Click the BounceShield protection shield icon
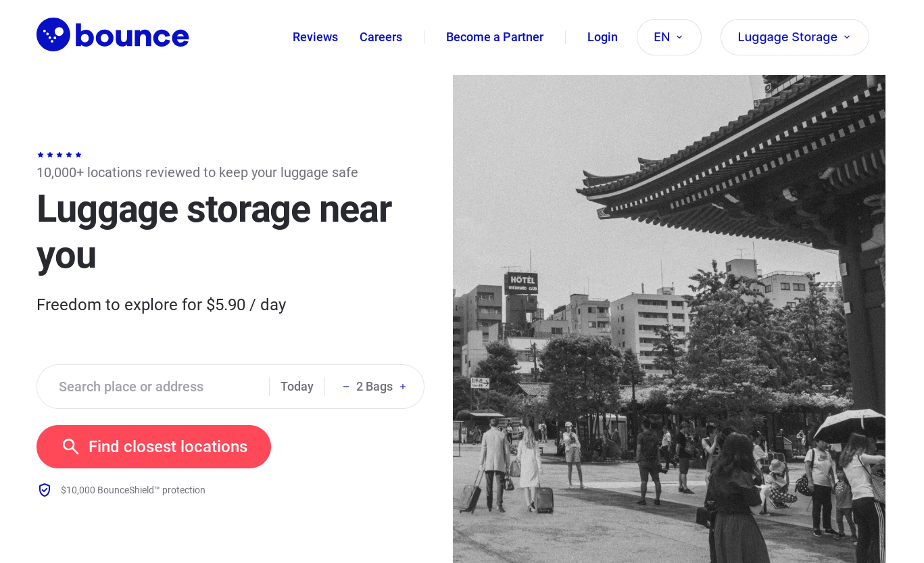Image resolution: width=924 pixels, height=563 pixels. (x=45, y=489)
